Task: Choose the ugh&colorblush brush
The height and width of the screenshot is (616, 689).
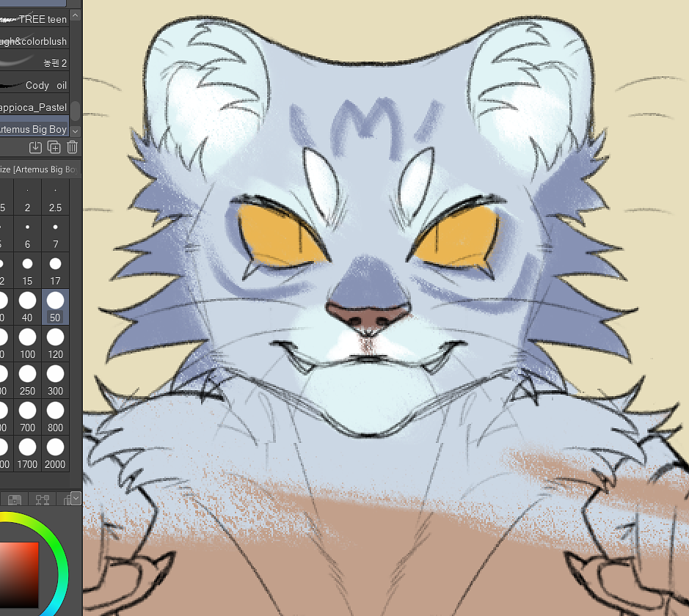Action: click(x=33, y=41)
